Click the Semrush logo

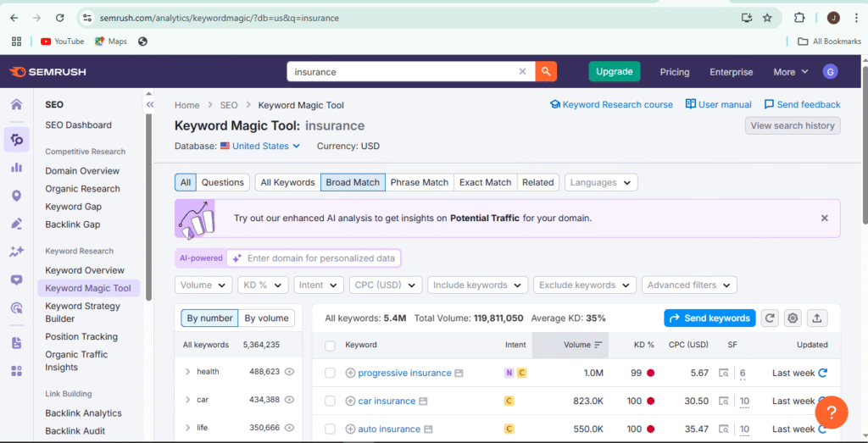tap(47, 72)
